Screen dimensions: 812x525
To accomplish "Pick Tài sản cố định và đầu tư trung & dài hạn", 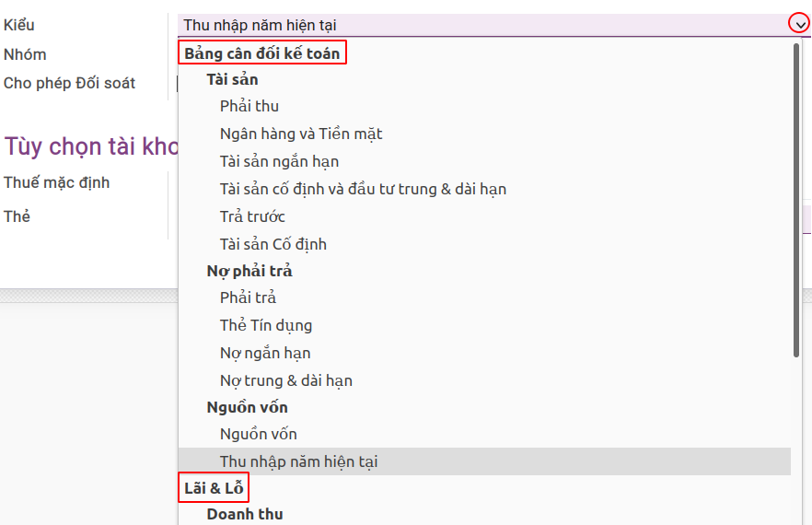I will pyautogui.click(x=363, y=189).
